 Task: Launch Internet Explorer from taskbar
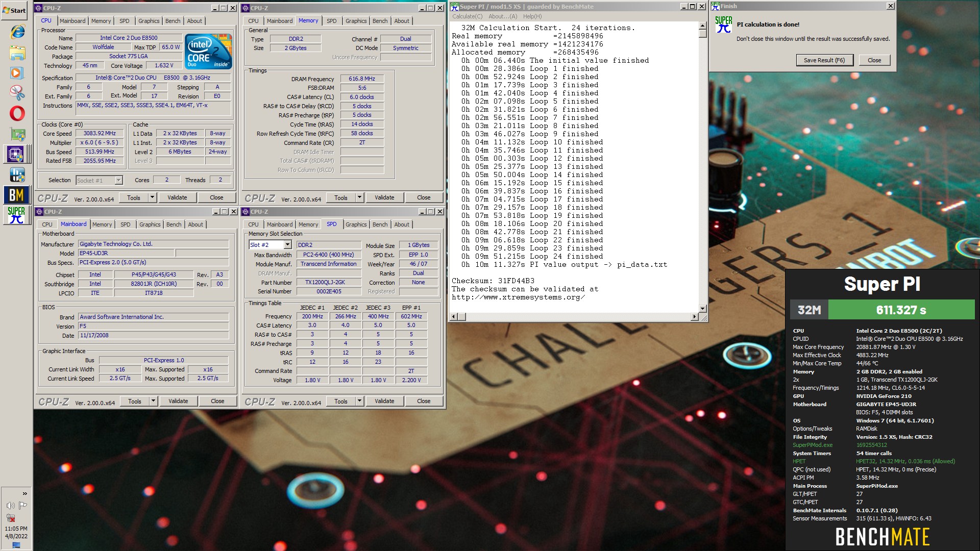pos(17,32)
